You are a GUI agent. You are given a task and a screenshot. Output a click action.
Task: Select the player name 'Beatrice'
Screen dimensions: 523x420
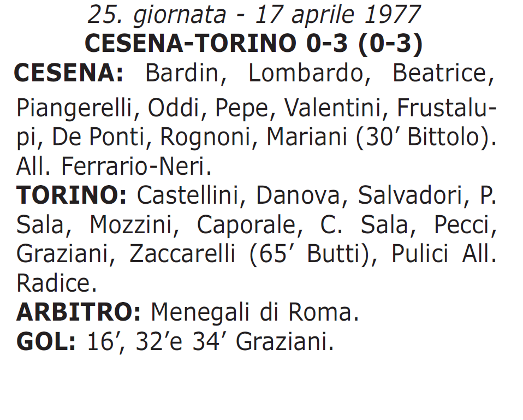click(x=439, y=73)
